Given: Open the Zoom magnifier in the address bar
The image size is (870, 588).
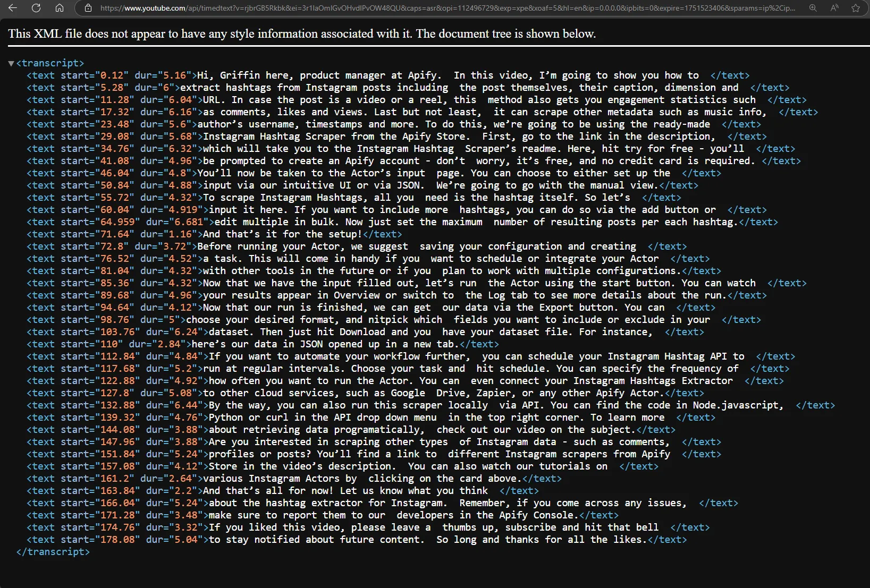Looking at the screenshot, I should coord(813,8).
